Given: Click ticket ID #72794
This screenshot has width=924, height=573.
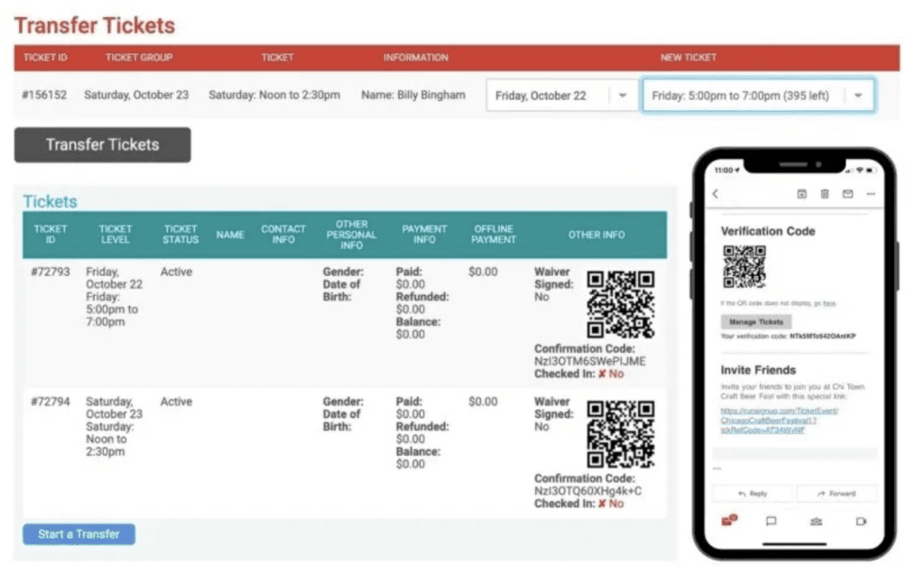Looking at the screenshot, I should [x=51, y=402].
